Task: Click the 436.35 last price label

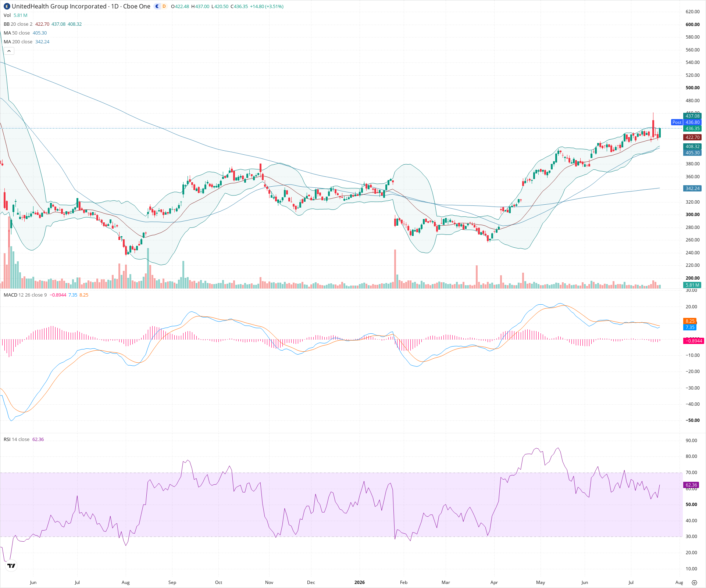Action: coord(693,129)
